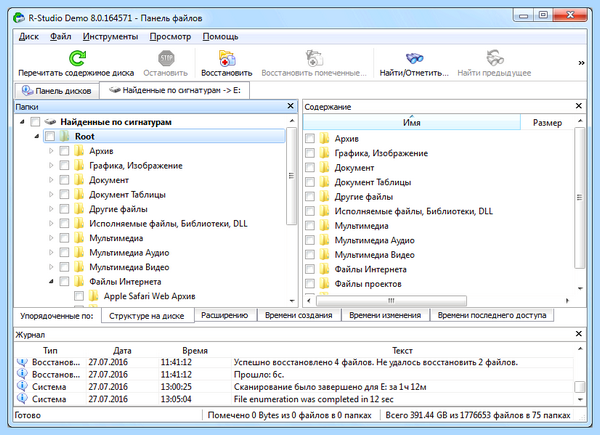600x435 pixels.
Task: Expand the Мультимедиа tree node
Action: click(x=51, y=238)
